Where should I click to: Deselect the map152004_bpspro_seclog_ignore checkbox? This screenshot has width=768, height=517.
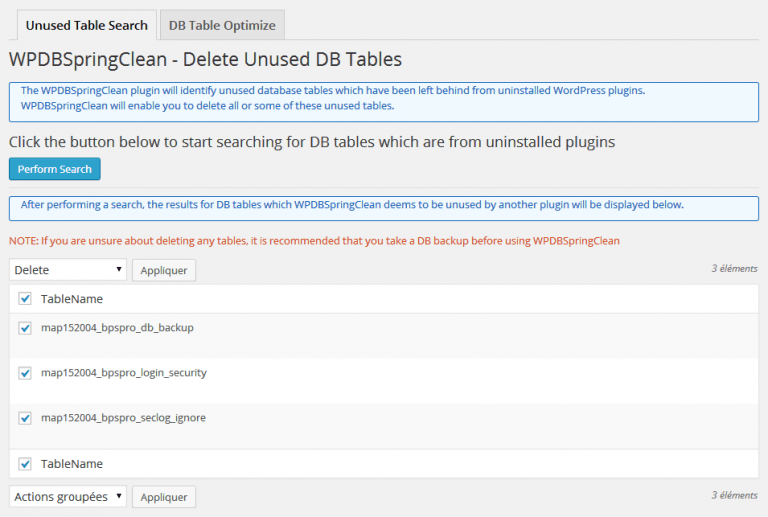[25, 418]
